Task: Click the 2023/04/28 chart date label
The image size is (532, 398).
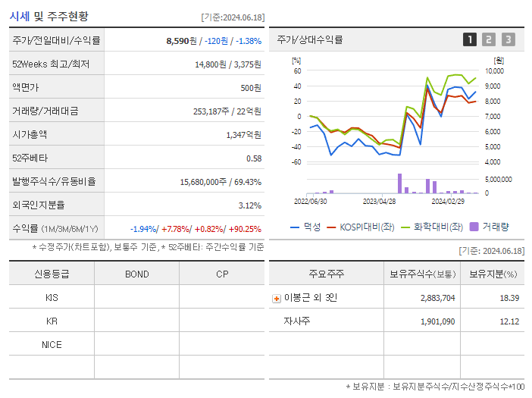Action: pos(379,202)
